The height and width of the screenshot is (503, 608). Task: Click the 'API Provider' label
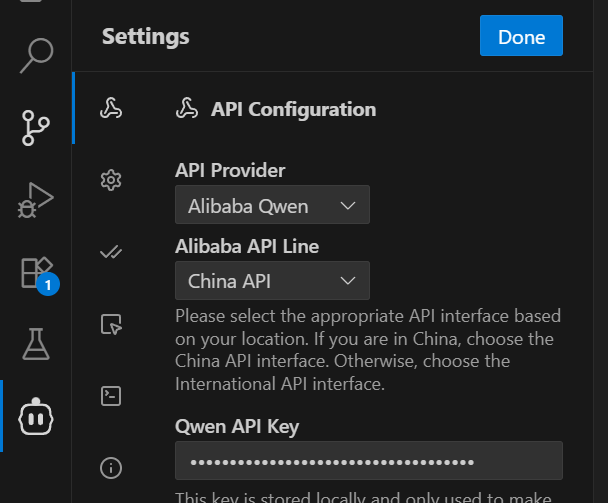(230, 170)
